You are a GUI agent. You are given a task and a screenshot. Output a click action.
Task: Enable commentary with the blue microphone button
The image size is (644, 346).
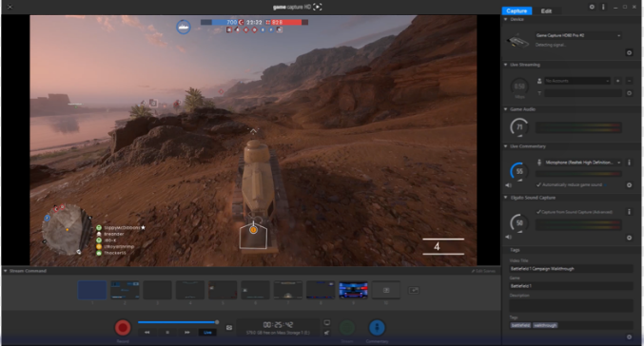pos(377,328)
